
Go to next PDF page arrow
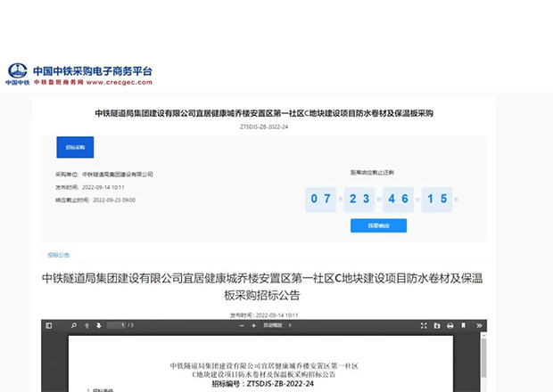99,325
